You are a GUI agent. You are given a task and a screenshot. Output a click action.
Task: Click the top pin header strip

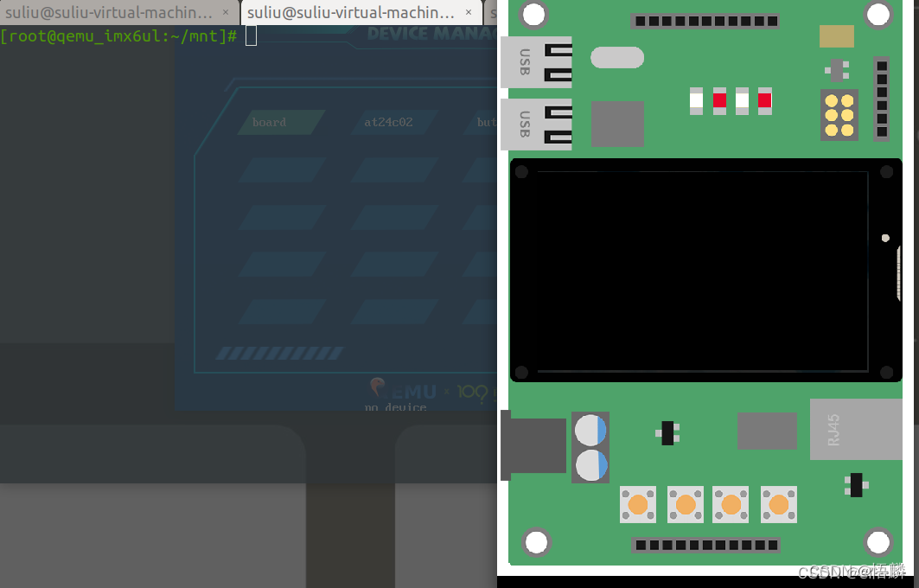(705, 21)
